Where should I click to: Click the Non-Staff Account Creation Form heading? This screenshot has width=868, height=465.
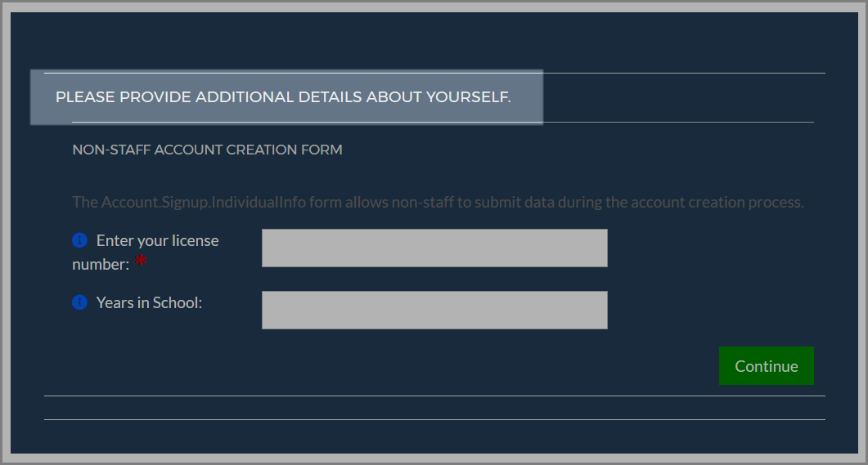(207, 150)
